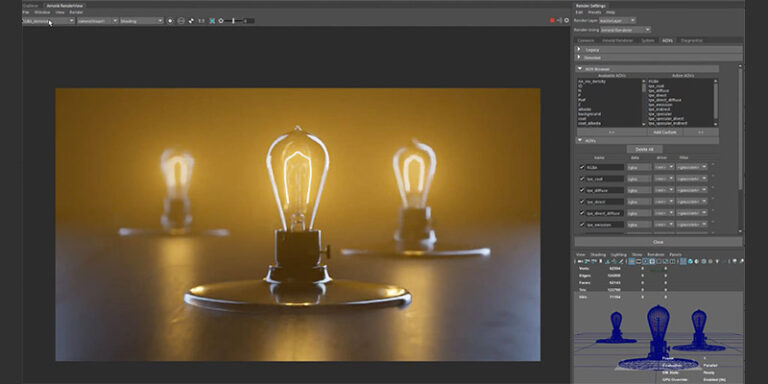The image size is (768, 384).
Task: Toggle checkbox for RGBA AOV
Action: pos(582,167)
